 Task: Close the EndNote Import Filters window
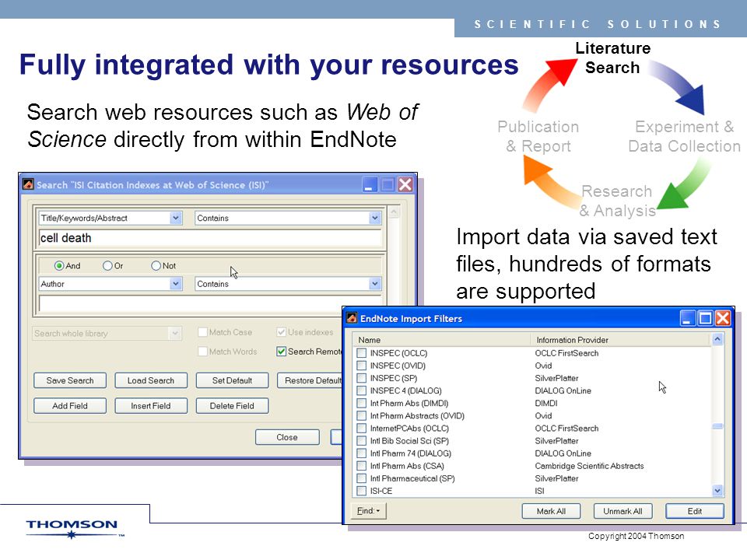coord(723,318)
